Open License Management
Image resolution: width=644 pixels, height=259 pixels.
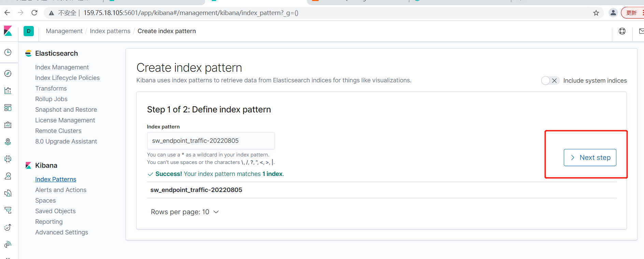coord(65,120)
